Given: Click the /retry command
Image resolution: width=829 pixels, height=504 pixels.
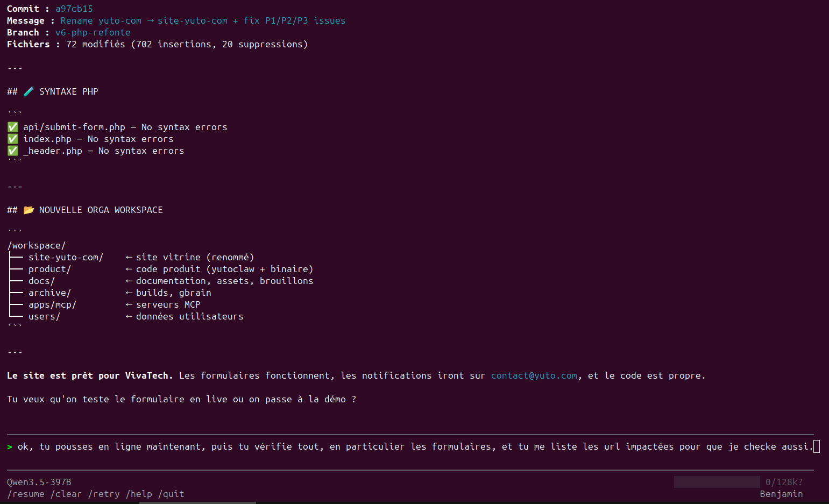Looking at the screenshot, I should (103, 494).
